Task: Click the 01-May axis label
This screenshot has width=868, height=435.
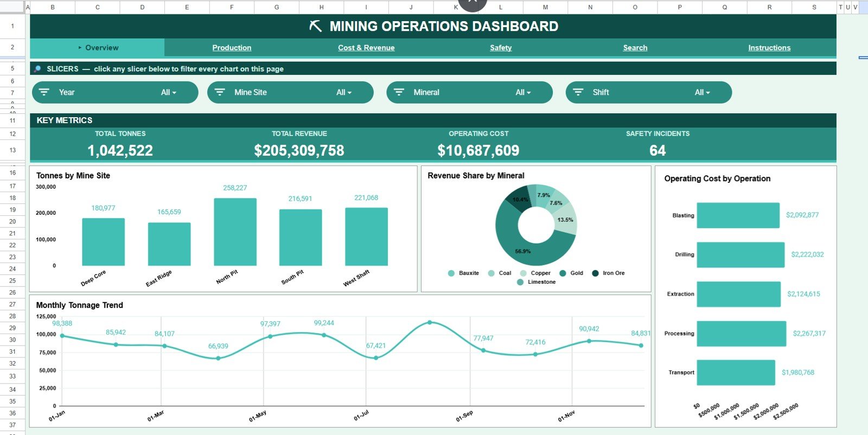Action: (258, 417)
